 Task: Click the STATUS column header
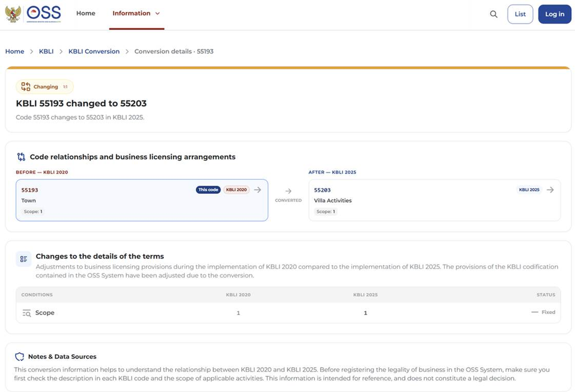pos(546,295)
